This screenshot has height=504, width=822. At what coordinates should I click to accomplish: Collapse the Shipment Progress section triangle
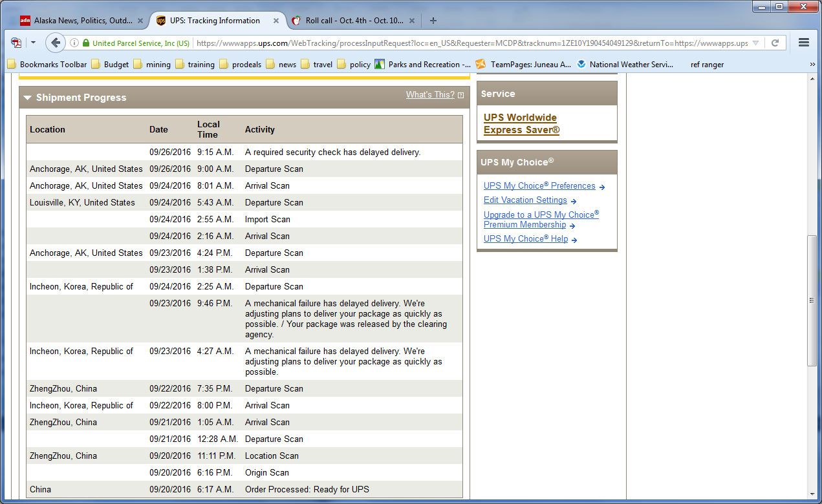[28, 98]
